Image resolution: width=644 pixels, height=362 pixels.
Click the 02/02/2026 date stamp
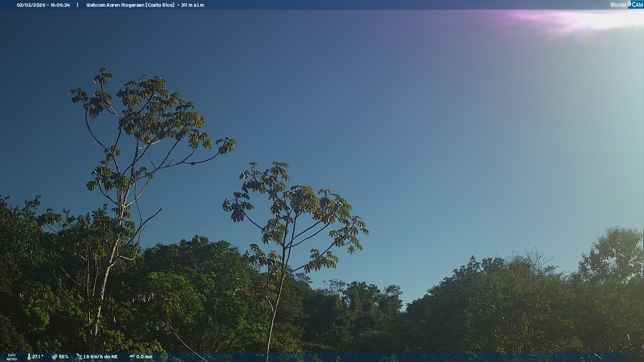click(x=31, y=5)
